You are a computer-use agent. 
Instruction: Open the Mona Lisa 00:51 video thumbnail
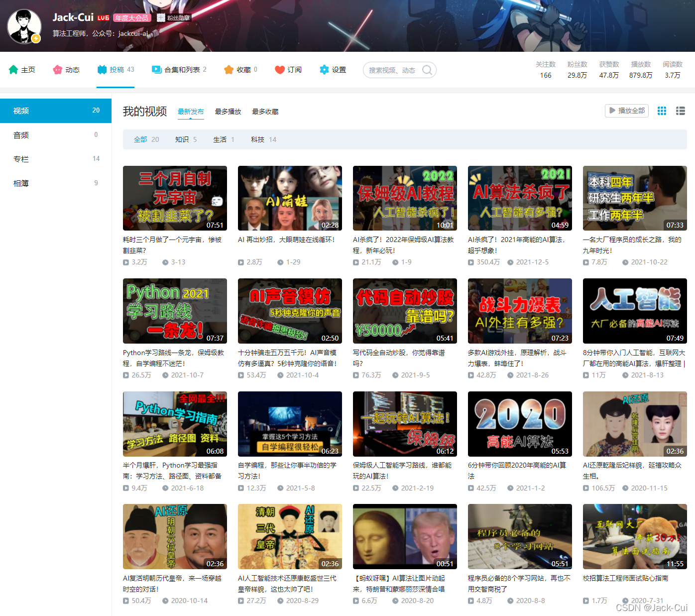[x=405, y=537]
